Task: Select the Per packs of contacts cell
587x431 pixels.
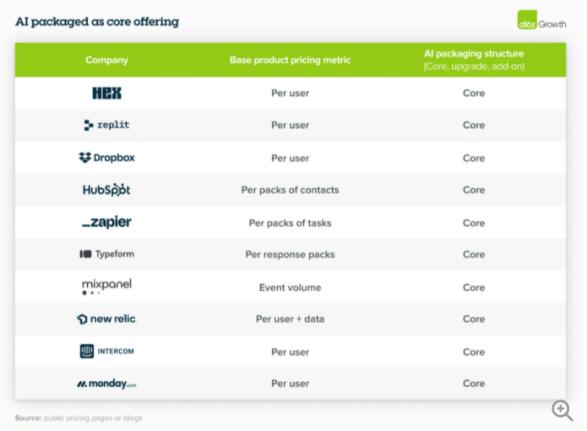Action: tap(290, 190)
